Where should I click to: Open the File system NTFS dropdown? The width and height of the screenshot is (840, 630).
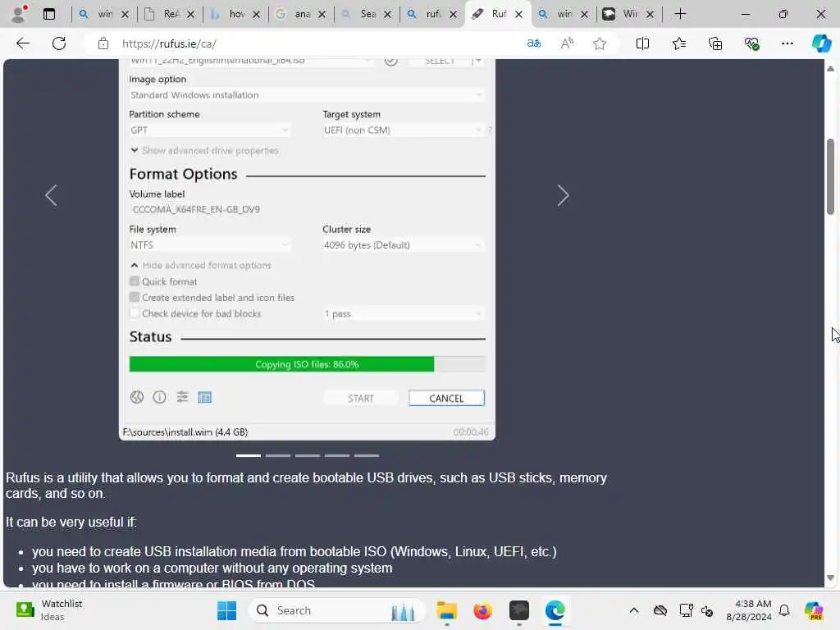coord(210,244)
